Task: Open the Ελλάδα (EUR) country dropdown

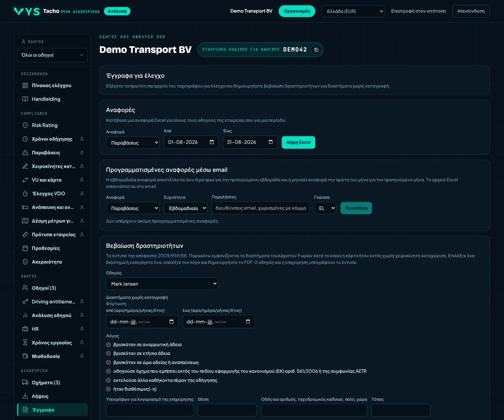Action: 353,11
